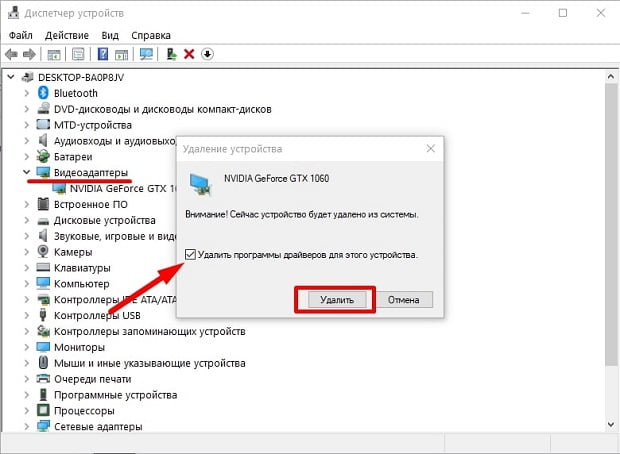Expand the Камеры category
The image size is (620, 454).
tap(26, 252)
